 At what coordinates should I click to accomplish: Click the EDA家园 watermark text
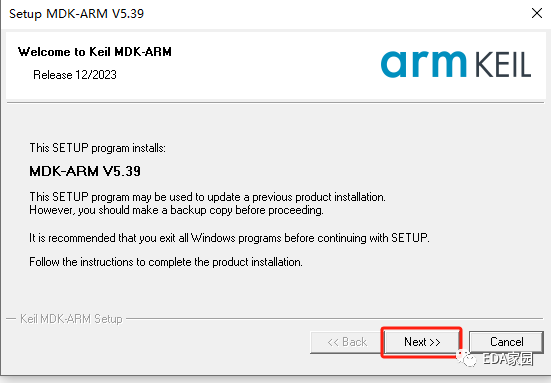(508, 359)
